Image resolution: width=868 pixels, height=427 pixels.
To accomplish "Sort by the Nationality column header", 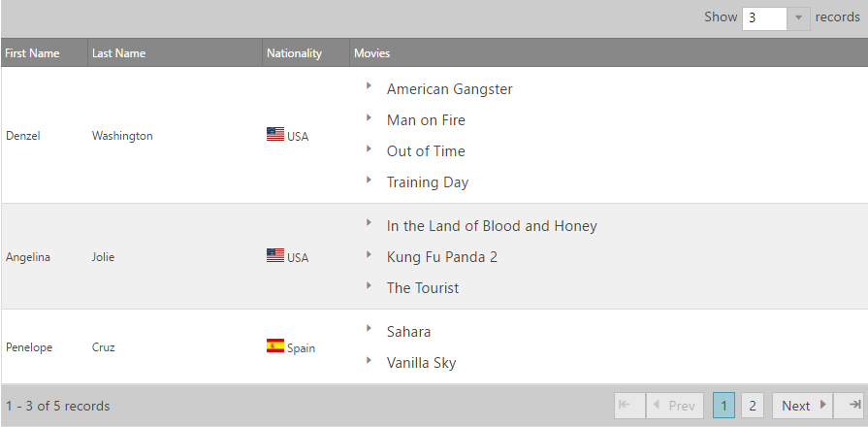I will 294,53.
